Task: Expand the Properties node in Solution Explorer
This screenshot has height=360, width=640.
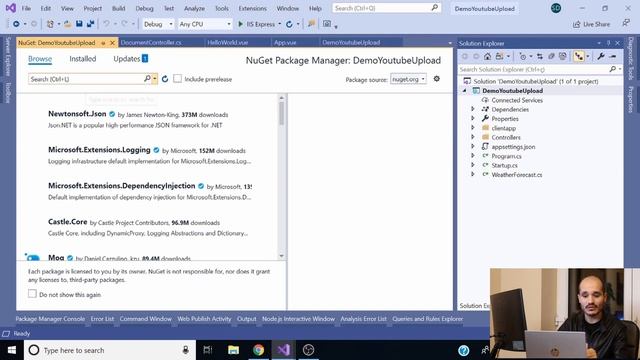Action: point(473,118)
